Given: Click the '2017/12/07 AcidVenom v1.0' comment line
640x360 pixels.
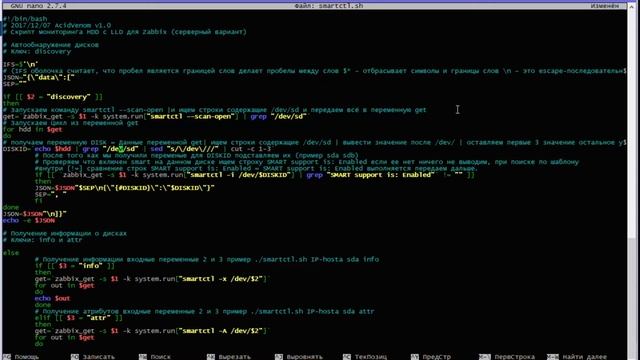Looking at the screenshot, I should 57,25.
